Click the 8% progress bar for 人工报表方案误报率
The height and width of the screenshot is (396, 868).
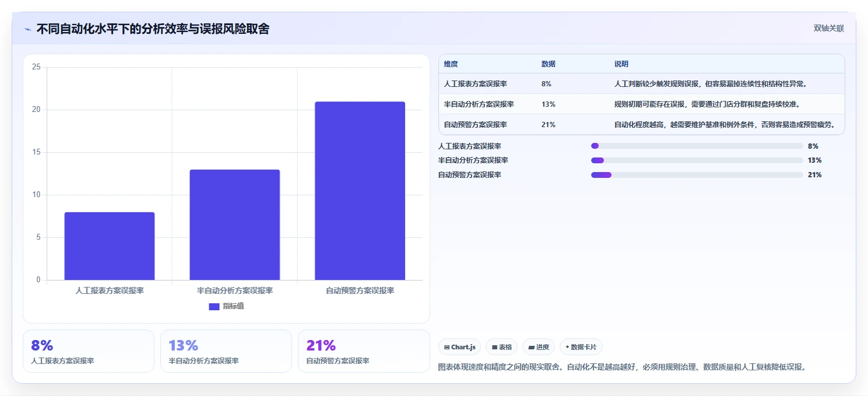[697, 146]
